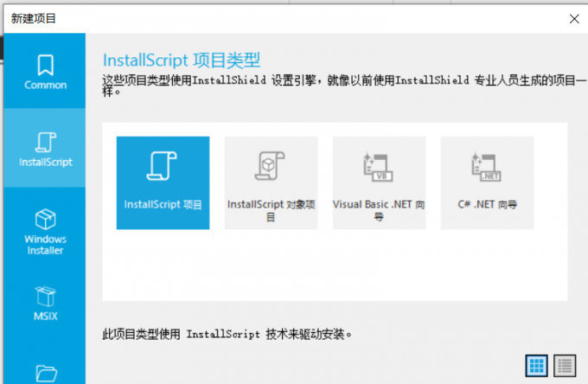Select the InstallScript 对象项目 tile
Screen dimensions: 588x384
[x=271, y=182]
